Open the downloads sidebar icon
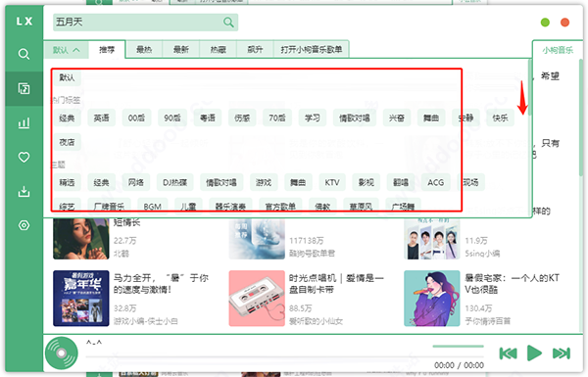Screen dimensions: 588x377 click(x=24, y=191)
